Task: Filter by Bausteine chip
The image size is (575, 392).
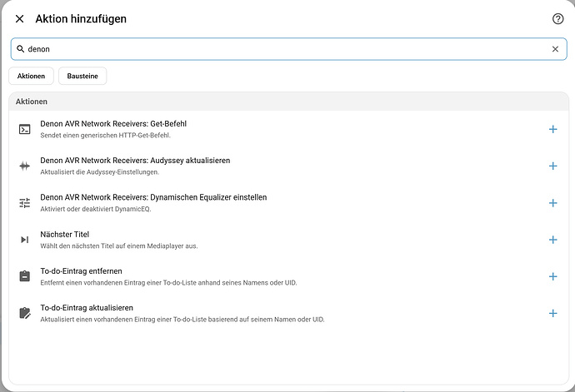Action: pyautogui.click(x=82, y=76)
